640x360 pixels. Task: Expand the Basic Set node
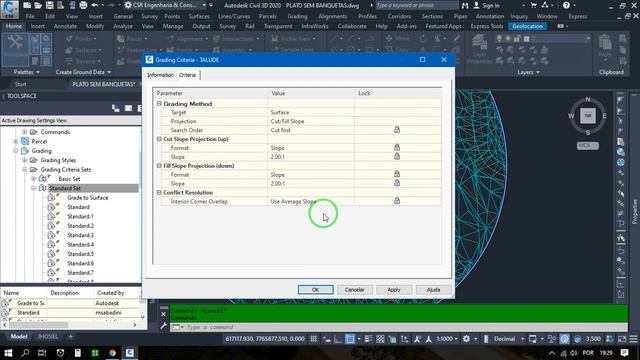point(33,179)
